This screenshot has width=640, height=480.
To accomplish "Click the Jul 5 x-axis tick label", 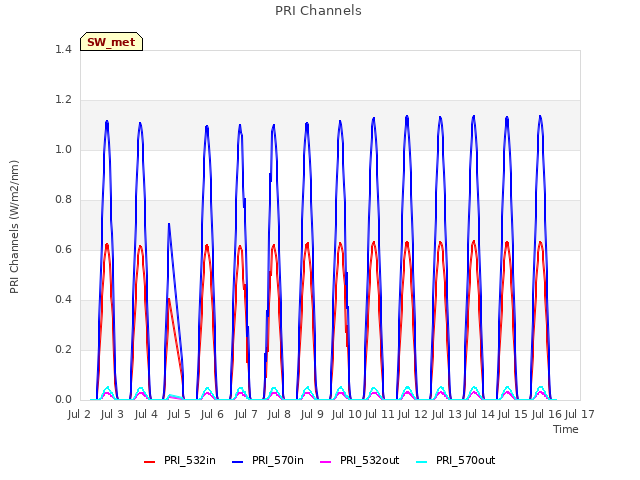I will click(x=179, y=414).
